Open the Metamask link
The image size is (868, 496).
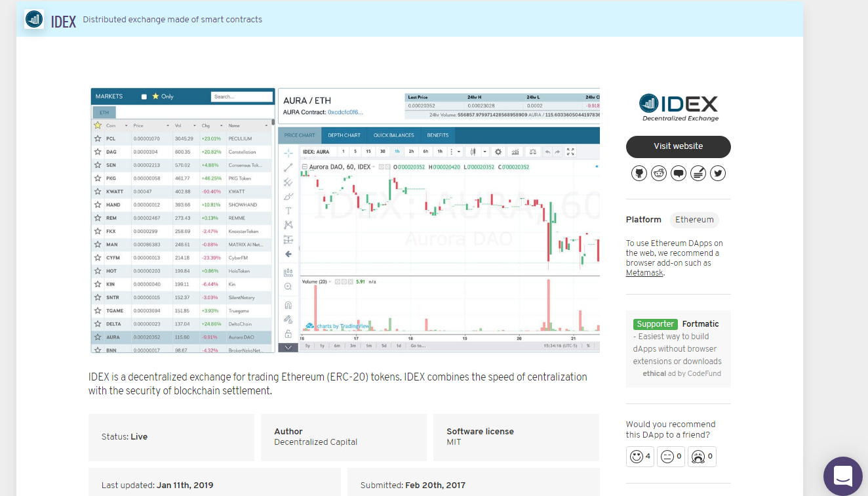click(x=644, y=272)
